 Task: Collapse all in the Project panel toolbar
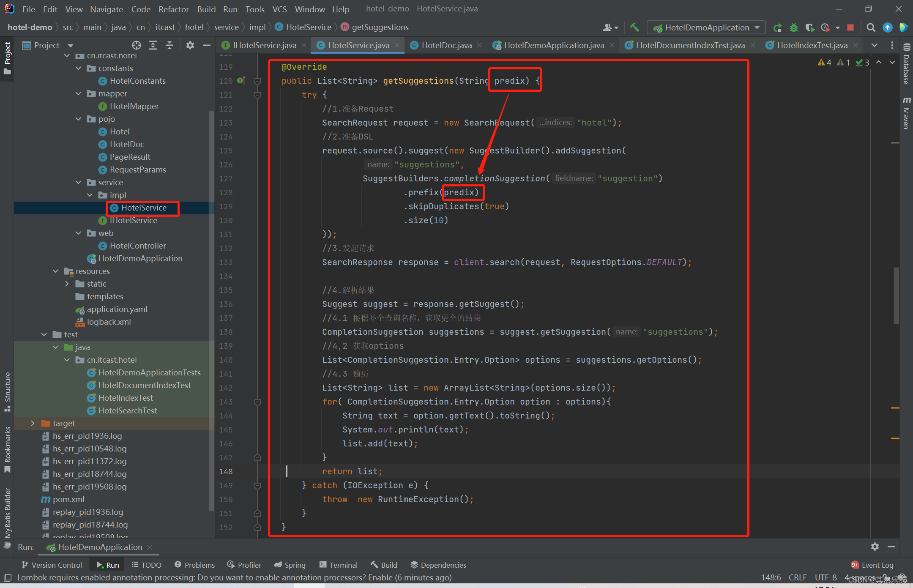tap(169, 45)
